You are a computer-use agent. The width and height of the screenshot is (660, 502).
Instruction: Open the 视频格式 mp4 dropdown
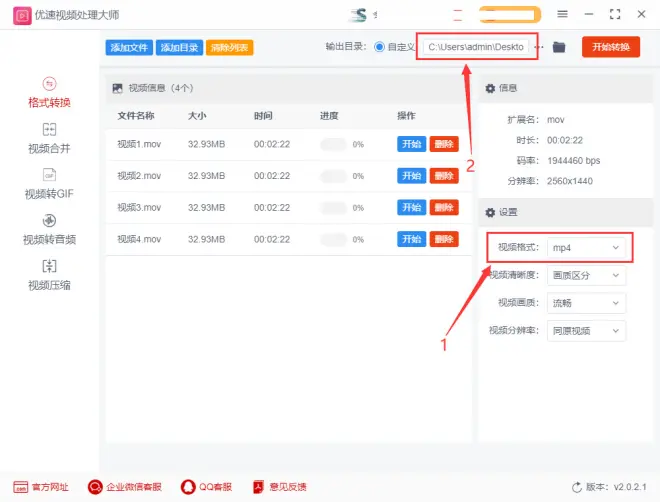[586, 247]
